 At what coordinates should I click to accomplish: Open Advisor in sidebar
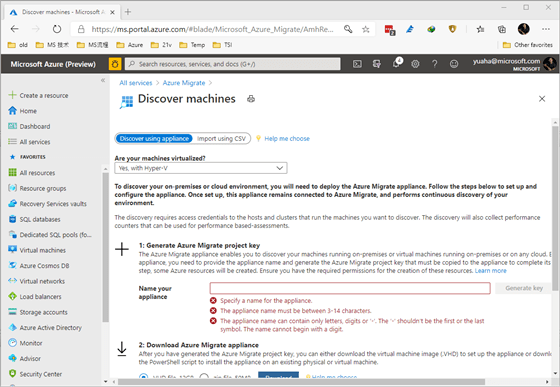25,358
